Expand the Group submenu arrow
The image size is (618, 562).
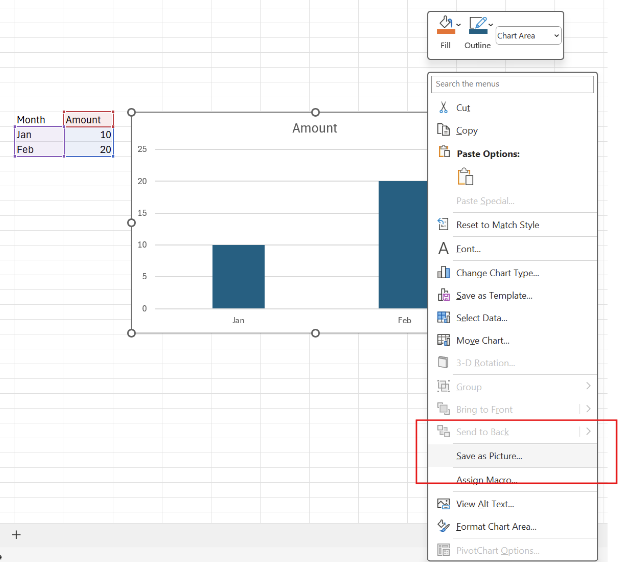(x=588, y=385)
